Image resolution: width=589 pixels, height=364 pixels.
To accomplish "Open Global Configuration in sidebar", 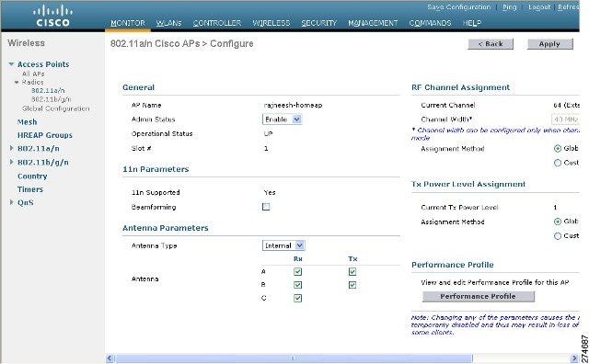I will (x=55, y=108).
